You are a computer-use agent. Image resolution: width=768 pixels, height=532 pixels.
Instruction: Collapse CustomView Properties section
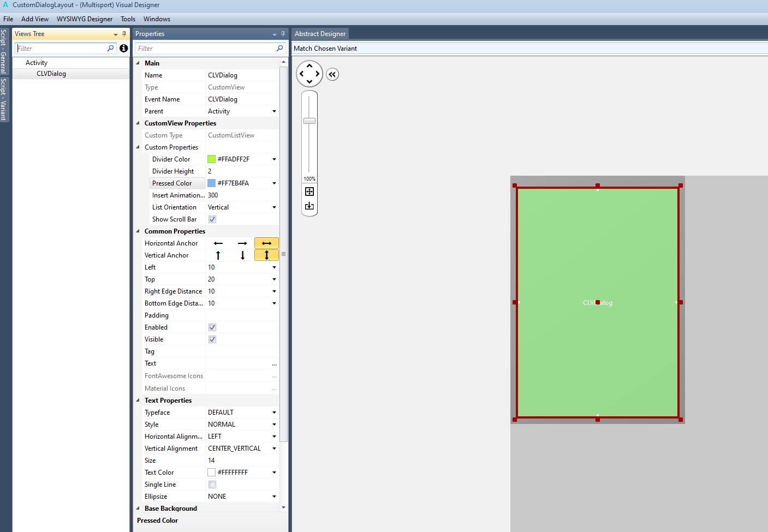pyautogui.click(x=138, y=123)
